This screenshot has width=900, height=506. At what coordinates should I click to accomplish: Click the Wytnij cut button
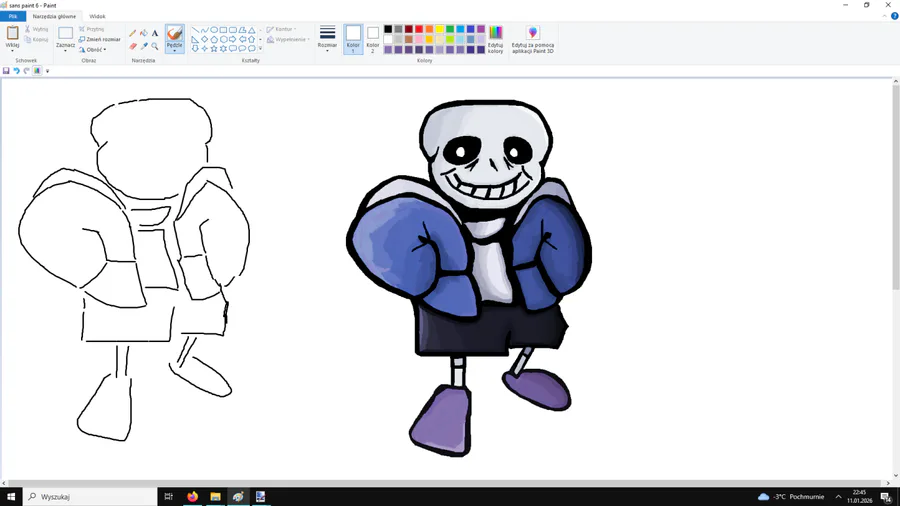36,29
